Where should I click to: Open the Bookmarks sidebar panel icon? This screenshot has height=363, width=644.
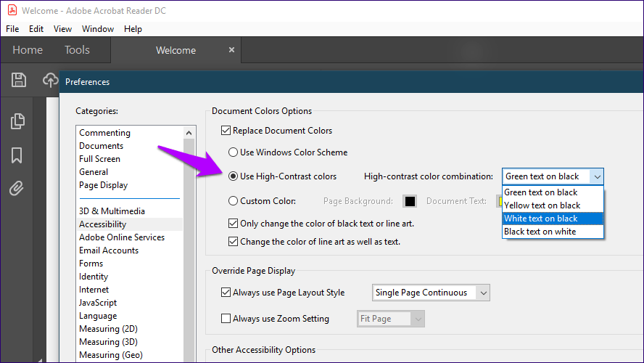pos(17,155)
